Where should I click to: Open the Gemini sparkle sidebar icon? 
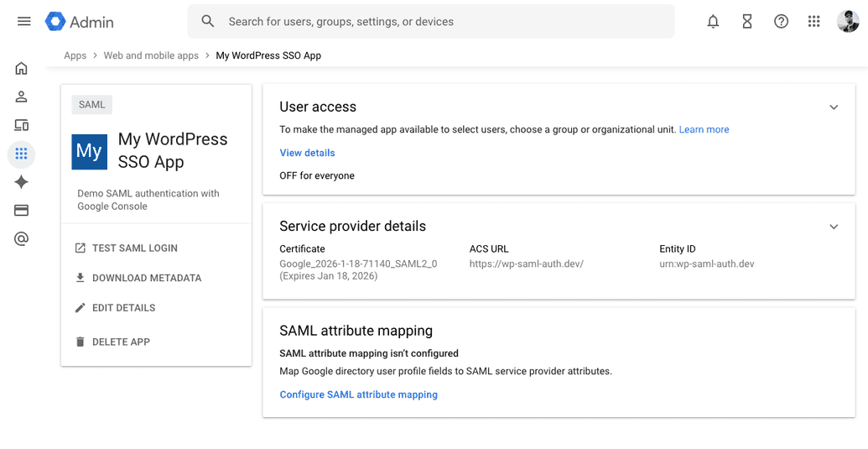21,182
